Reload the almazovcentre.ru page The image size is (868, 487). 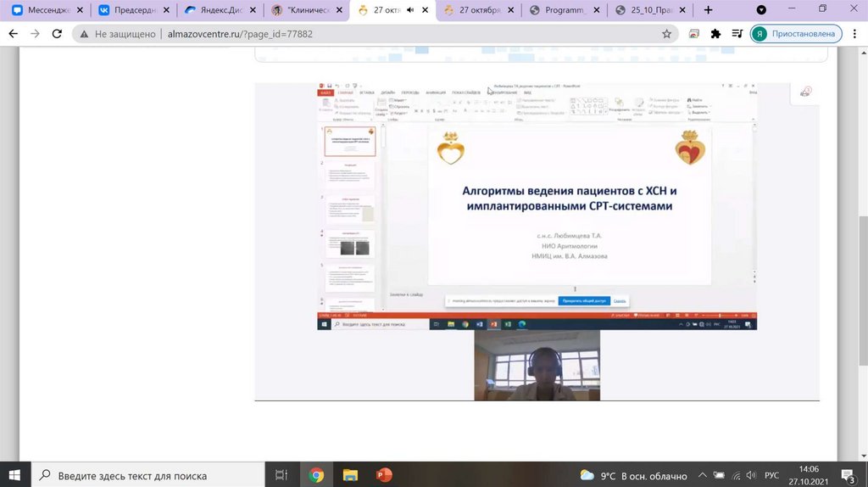click(x=58, y=34)
